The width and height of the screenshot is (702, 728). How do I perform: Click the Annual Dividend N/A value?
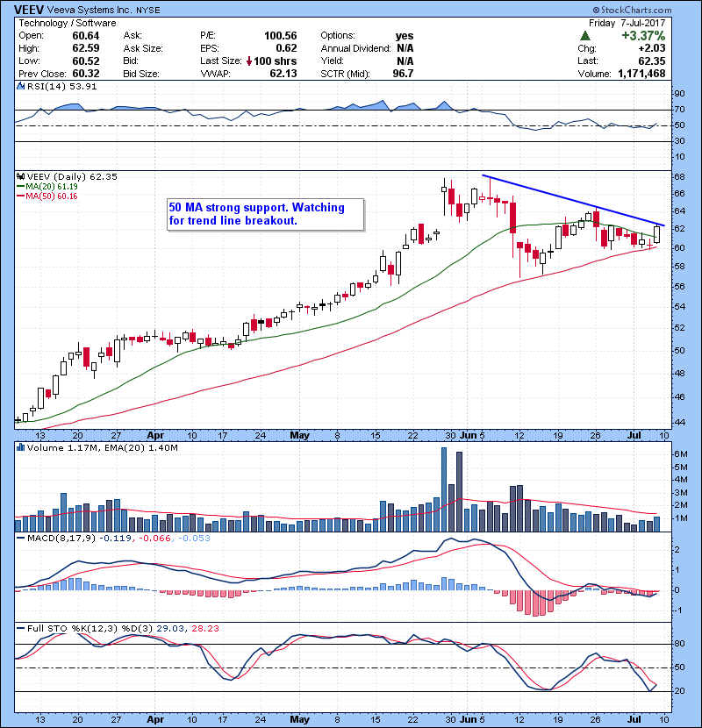(405, 48)
